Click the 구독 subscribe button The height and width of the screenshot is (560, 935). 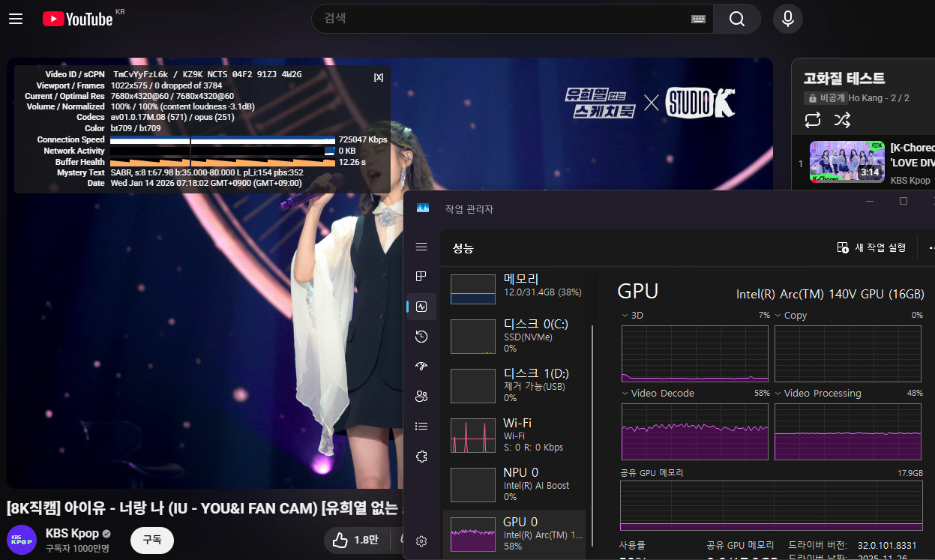point(151,540)
